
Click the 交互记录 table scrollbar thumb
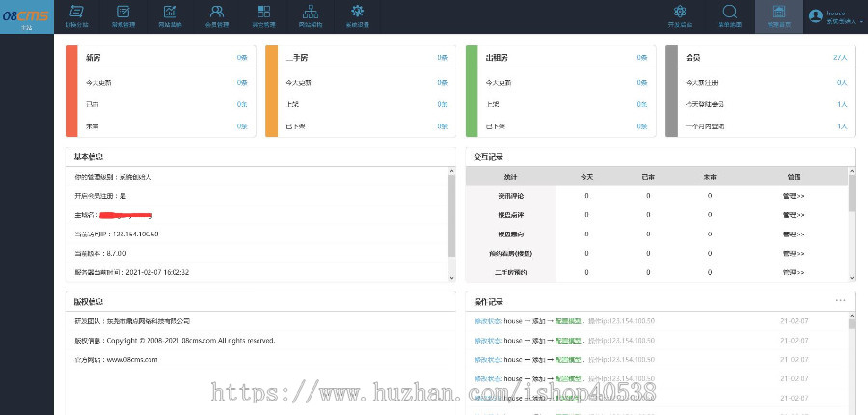tap(852, 193)
